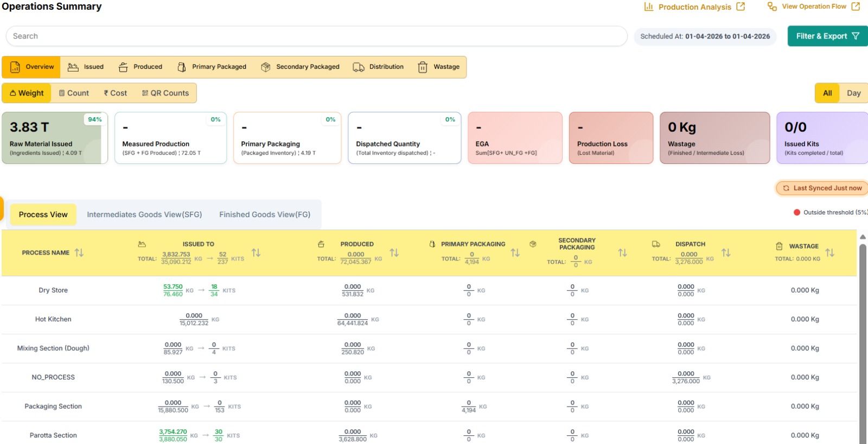Sort by Produced column
Screen dimensions: 868x444
click(x=394, y=252)
